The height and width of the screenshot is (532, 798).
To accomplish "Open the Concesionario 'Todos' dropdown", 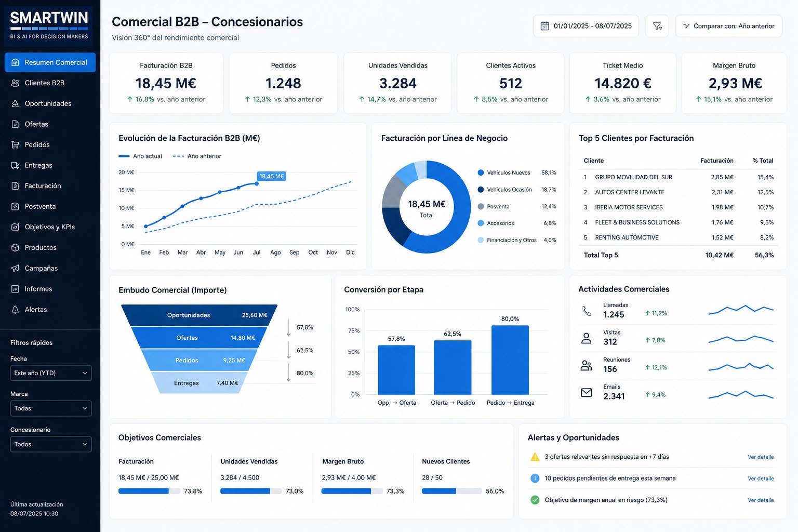I will tap(51, 444).
